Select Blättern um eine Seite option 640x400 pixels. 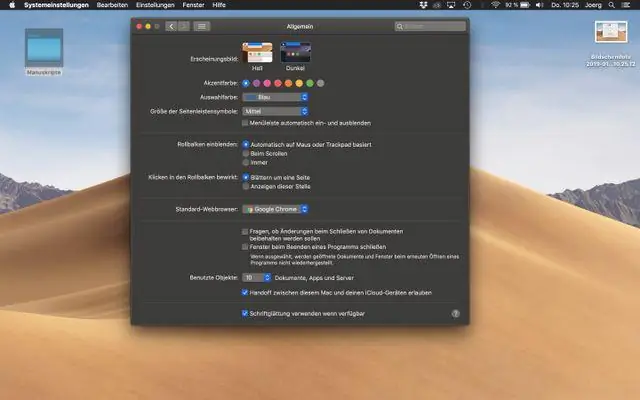pos(246,178)
